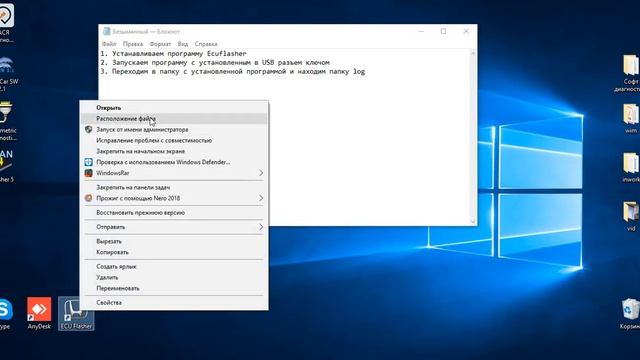Select Восстановить прежнюю версию

pos(174,213)
